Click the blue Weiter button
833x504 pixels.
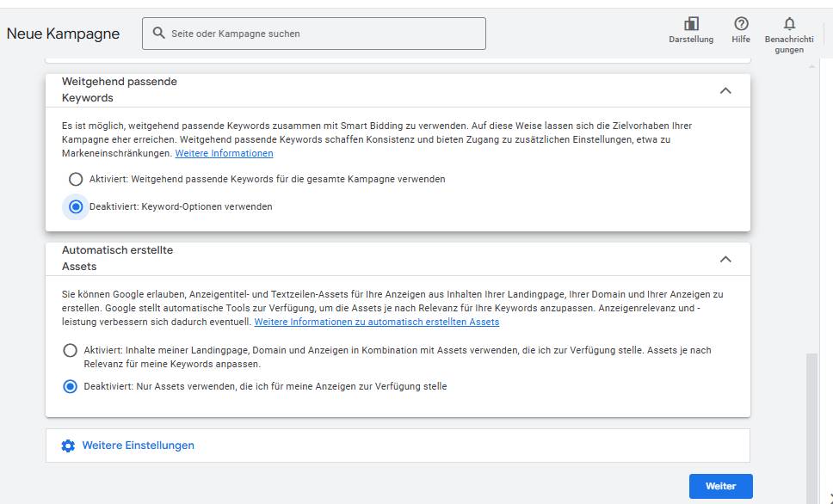tap(721, 486)
